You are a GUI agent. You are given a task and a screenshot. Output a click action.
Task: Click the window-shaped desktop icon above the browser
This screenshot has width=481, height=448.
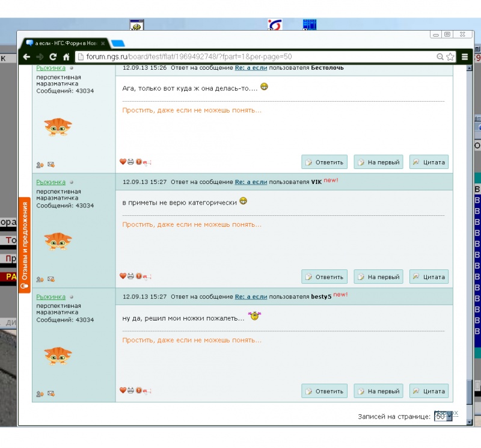point(136,25)
